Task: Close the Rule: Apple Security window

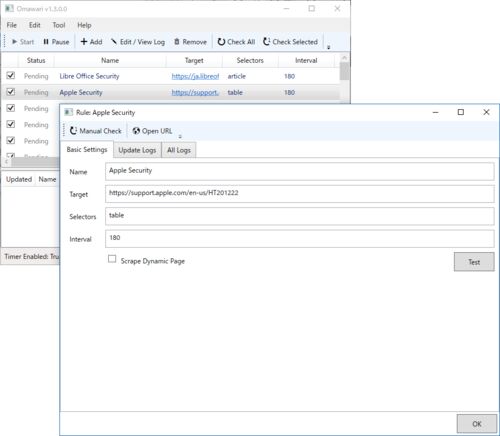Action: click(x=486, y=112)
